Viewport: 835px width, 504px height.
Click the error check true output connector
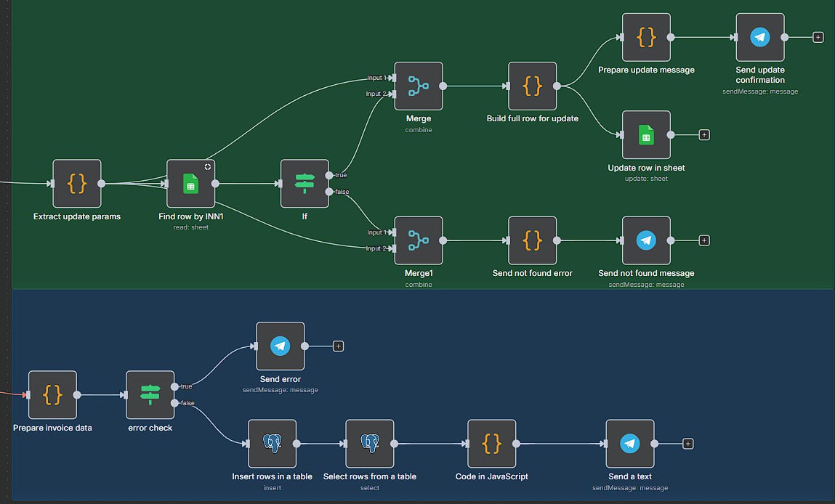(174, 386)
